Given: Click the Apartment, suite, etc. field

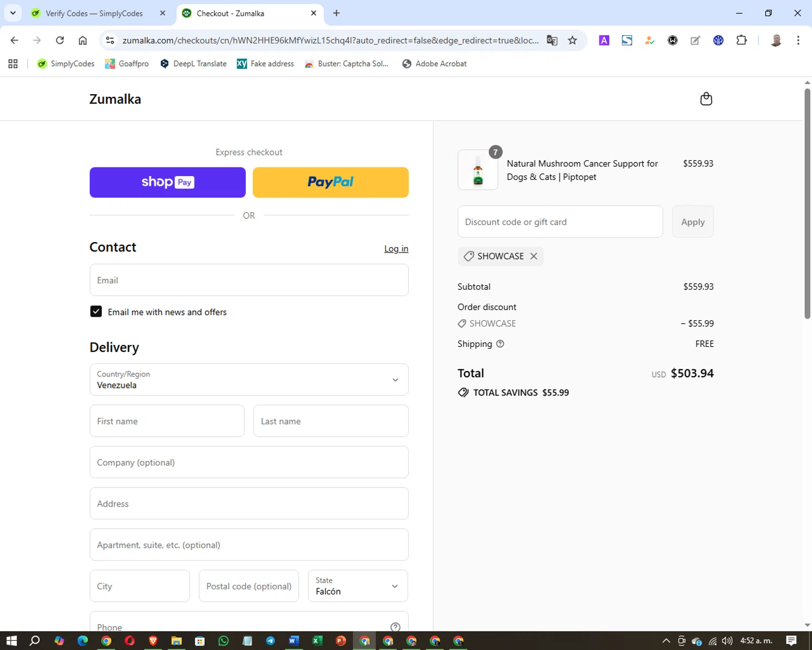Looking at the screenshot, I should point(249,544).
